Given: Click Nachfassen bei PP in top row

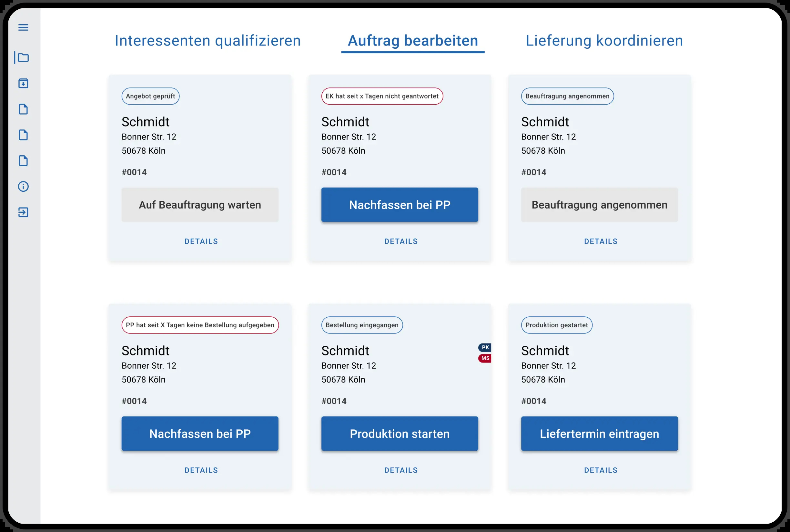Looking at the screenshot, I should [400, 205].
